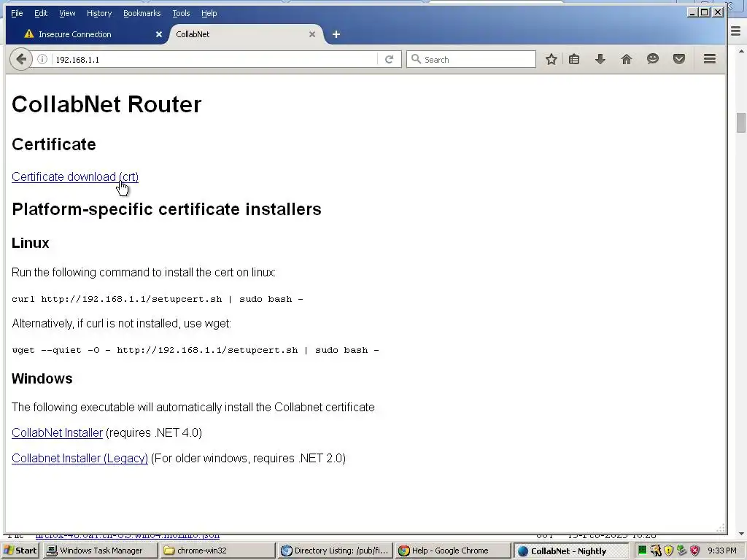This screenshot has width=747, height=560.
Task: Open the Bookmarks menu
Action: (142, 13)
